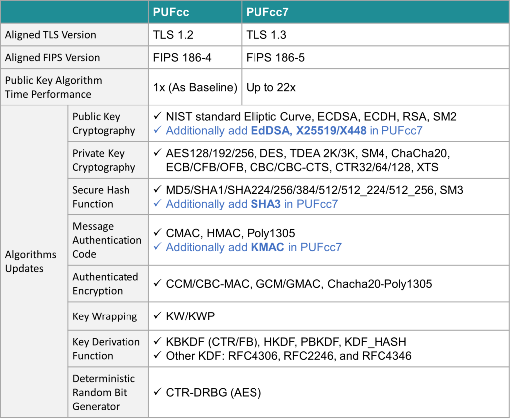Image resolution: width=510 pixels, height=420 pixels.
Task: Select the PUFcc7 column header
Action: tap(267, 12)
